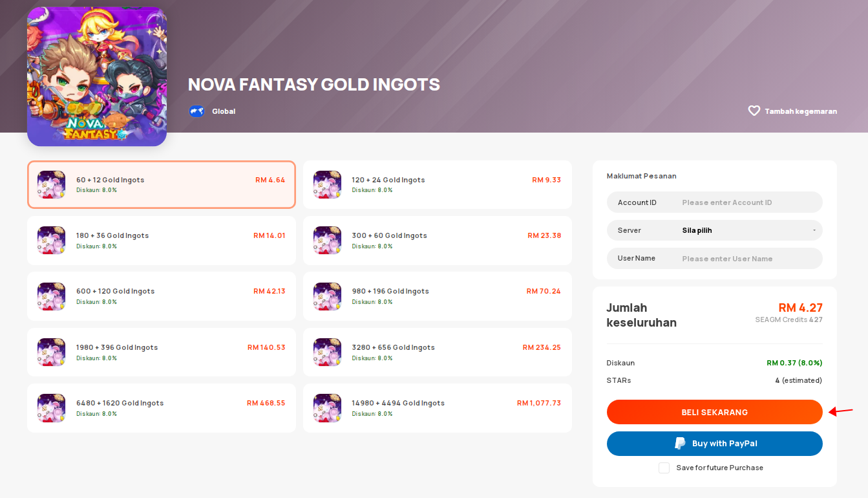Click the Server dropdown arrow
This screenshot has width=868, height=498.
tap(814, 230)
